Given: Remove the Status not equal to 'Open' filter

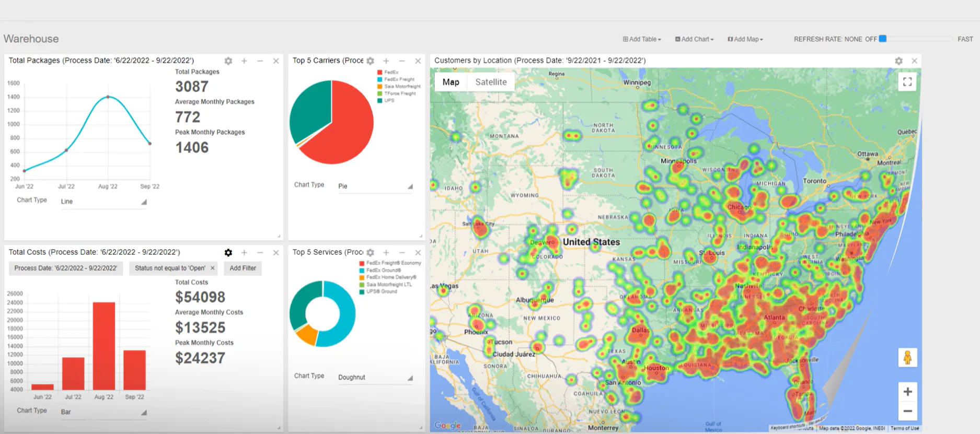Looking at the screenshot, I should pos(213,268).
